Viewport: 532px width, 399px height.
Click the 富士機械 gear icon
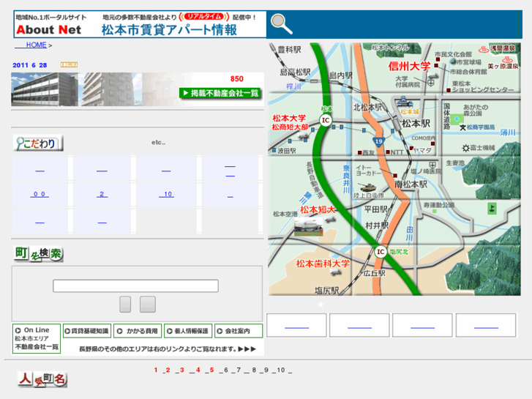(466, 148)
